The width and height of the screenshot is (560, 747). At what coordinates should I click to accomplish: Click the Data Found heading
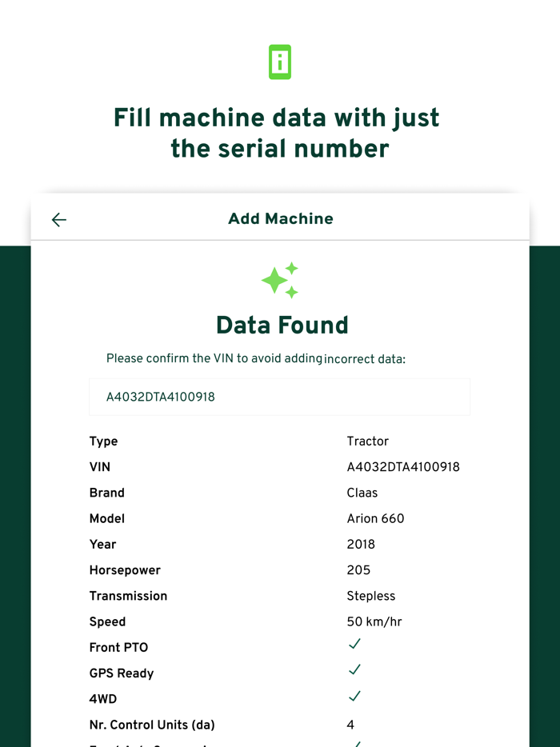pyautogui.click(x=281, y=326)
